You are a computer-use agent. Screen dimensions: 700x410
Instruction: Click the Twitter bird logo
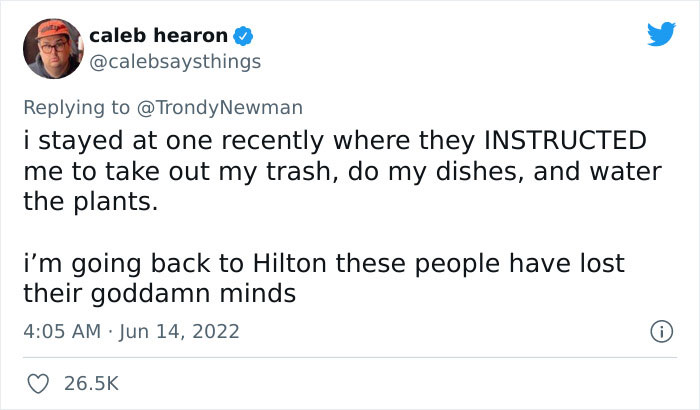pyautogui.click(x=661, y=33)
